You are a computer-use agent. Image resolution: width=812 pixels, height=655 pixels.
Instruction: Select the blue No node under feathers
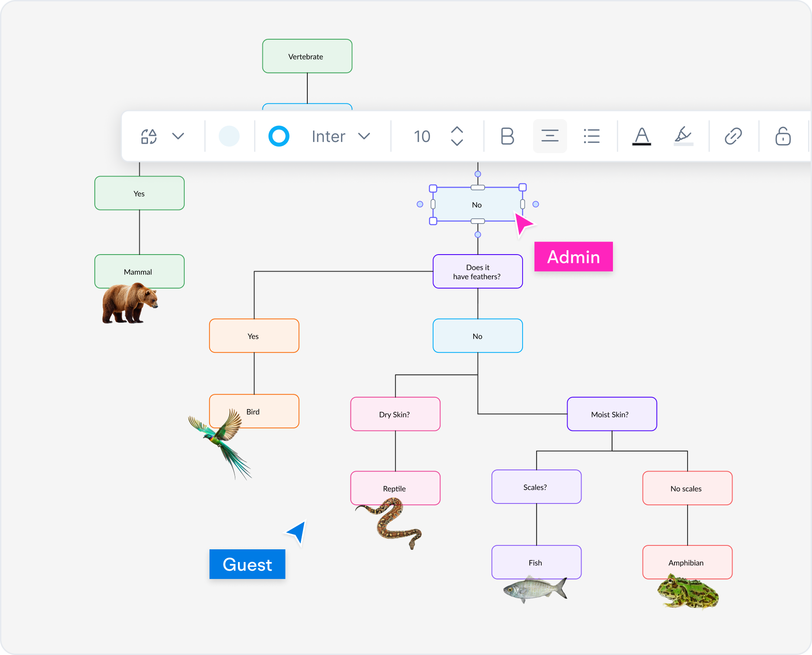[478, 336]
